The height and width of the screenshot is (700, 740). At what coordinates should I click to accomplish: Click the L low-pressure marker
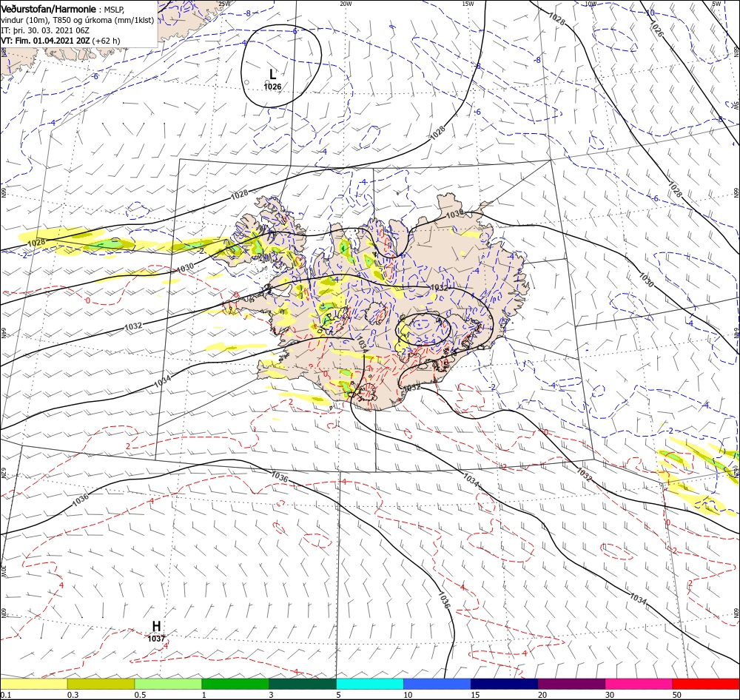272,74
